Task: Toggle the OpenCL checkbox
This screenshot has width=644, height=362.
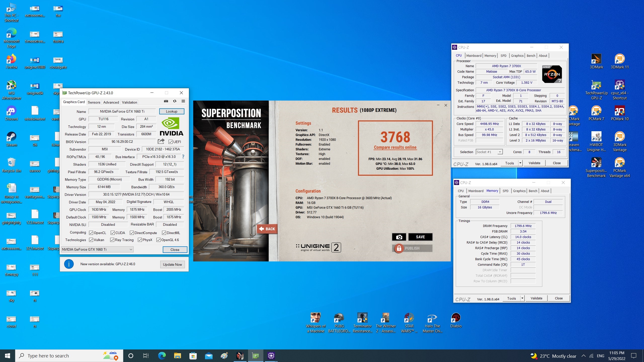Action: pos(91,233)
